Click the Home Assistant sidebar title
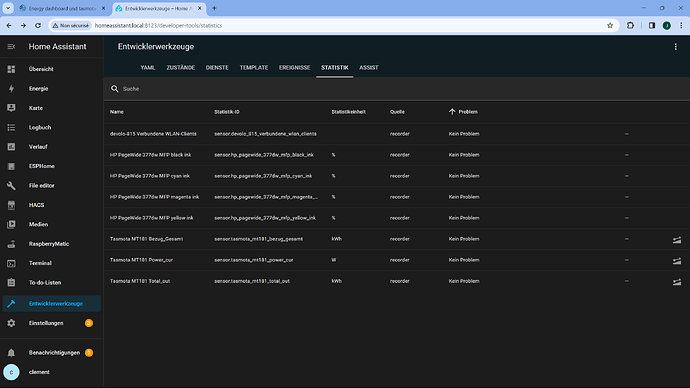Image resolution: width=690 pixels, height=388 pixels. [x=57, y=47]
